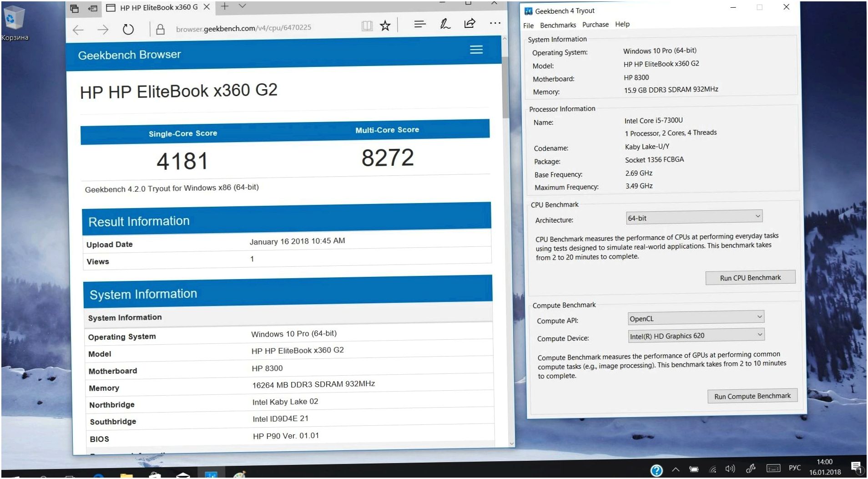View site security lock info
Viewport: 868px width, 479px height.
[160, 30]
